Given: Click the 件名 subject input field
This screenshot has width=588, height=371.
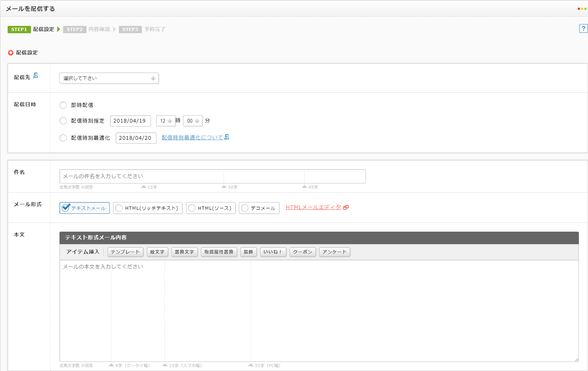Looking at the screenshot, I should (213, 176).
